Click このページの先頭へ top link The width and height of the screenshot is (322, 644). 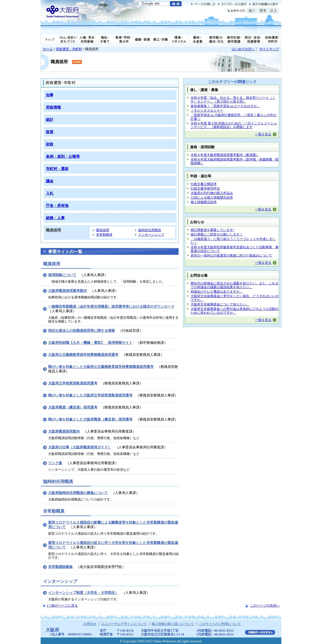(x=265, y=606)
